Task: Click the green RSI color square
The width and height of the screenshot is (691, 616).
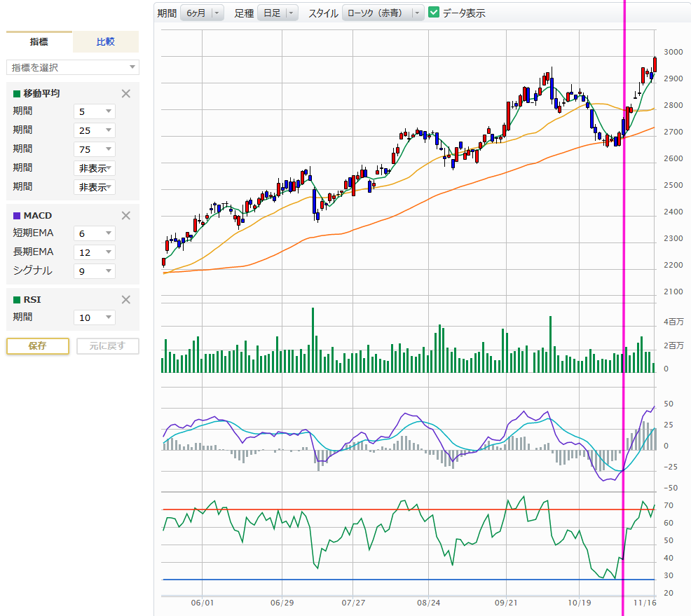Action: pyautogui.click(x=17, y=300)
